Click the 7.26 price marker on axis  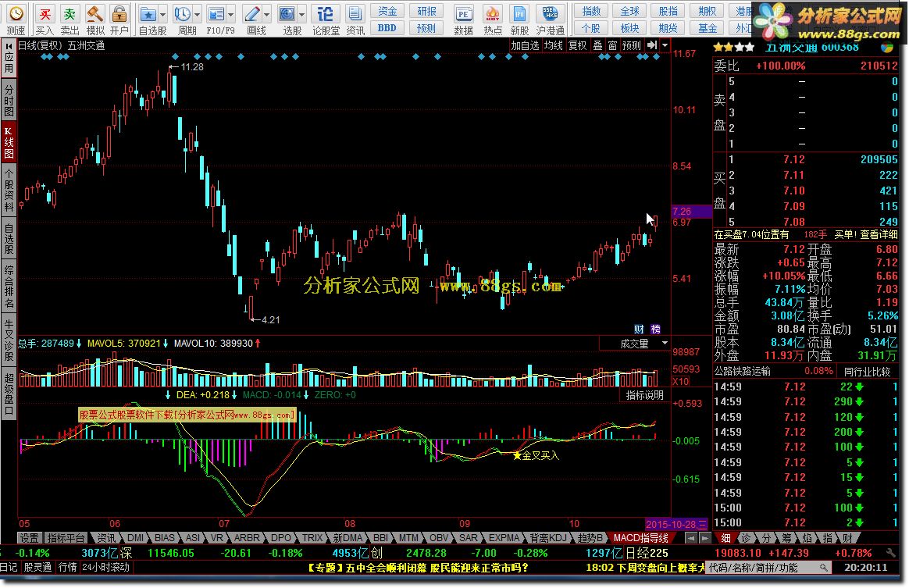(x=692, y=211)
